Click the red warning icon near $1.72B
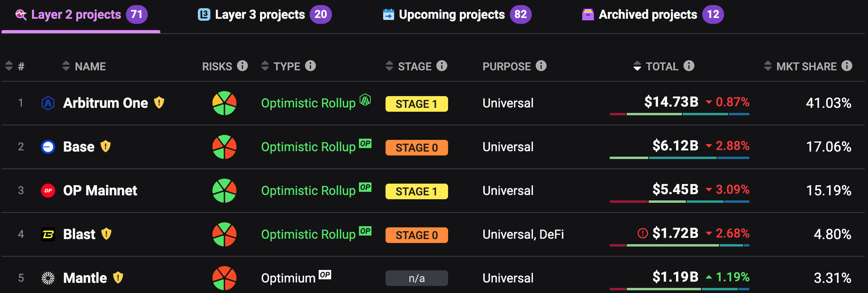The width and height of the screenshot is (868, 293). point(642,233)
